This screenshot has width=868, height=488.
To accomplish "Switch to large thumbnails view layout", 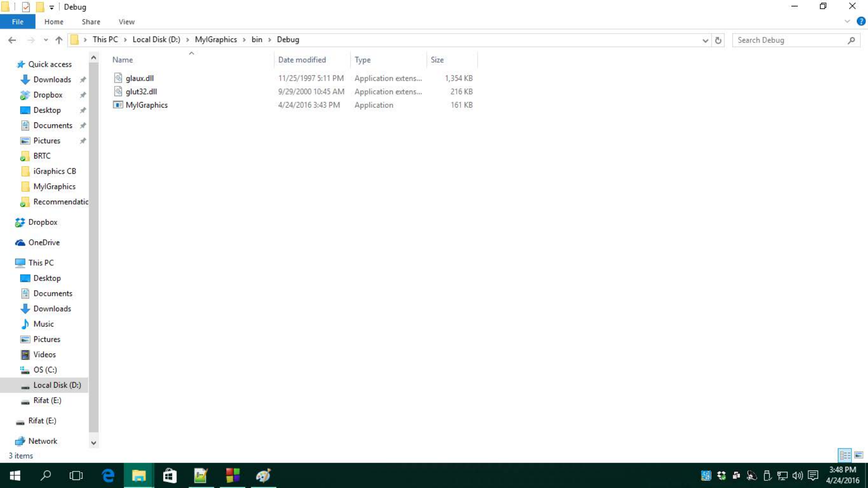I will [859, 455].
